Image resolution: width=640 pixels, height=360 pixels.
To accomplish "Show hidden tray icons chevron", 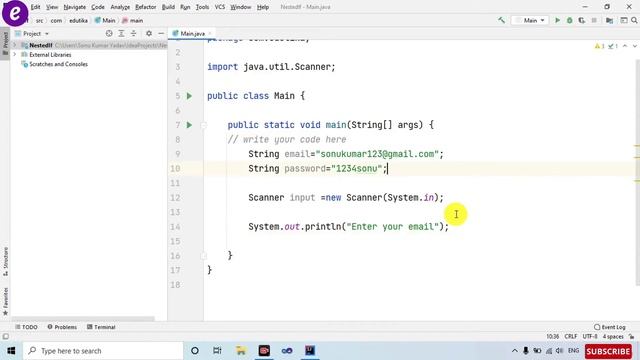I will [x=515, y=351].
